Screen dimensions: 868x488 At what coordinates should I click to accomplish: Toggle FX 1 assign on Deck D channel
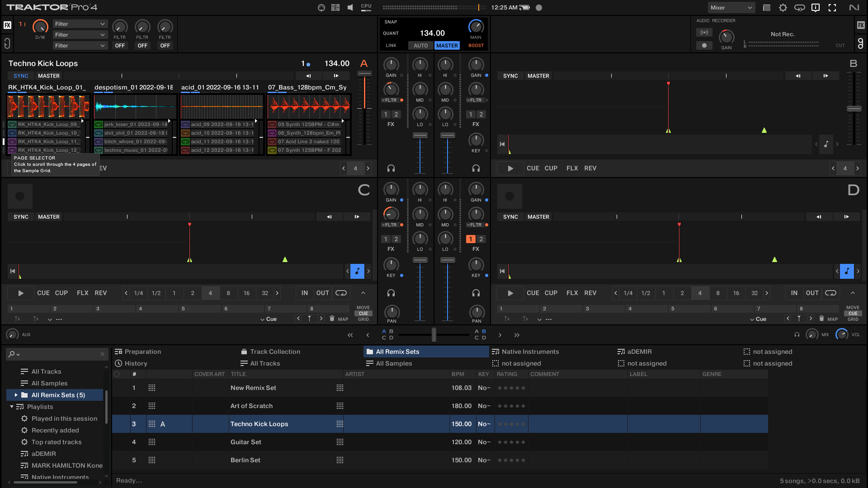pos(471,239)
